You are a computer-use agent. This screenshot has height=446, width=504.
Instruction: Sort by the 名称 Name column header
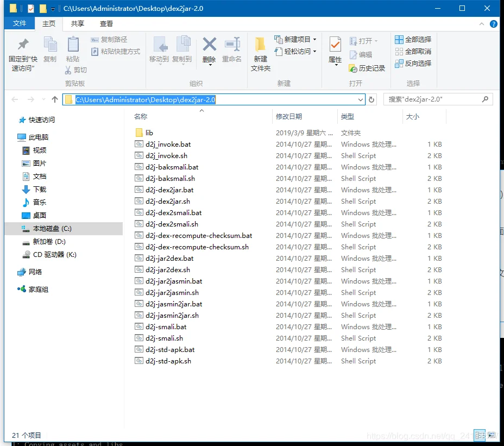click(141, 117)
